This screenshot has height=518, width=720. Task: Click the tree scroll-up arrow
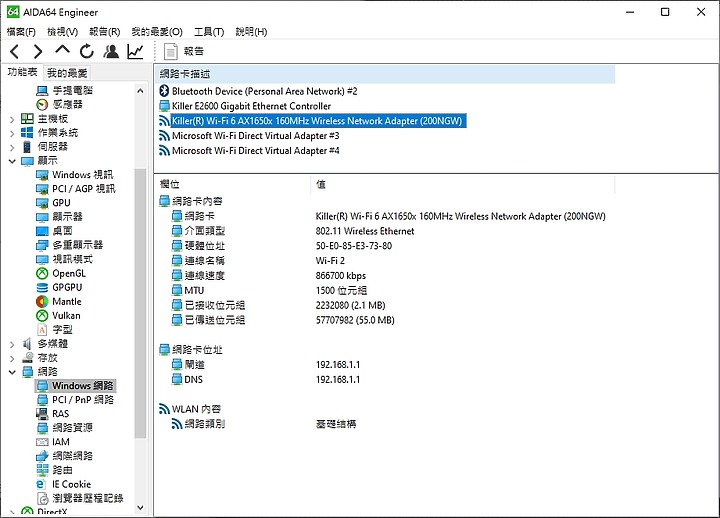141,91
